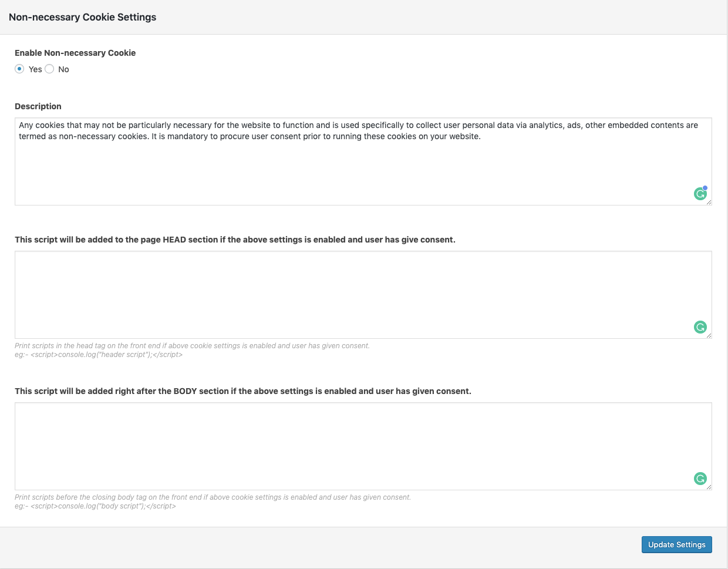Viewport: 728px width, 569px height.
Task: Click the Description textarea resize handle
Action: coord(709,203)
